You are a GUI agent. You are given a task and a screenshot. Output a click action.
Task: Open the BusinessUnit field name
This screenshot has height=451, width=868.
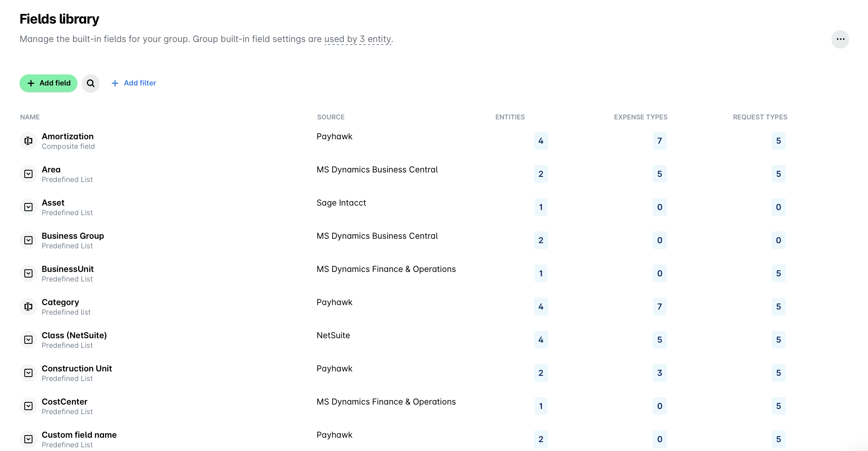[x=67, y=269]
